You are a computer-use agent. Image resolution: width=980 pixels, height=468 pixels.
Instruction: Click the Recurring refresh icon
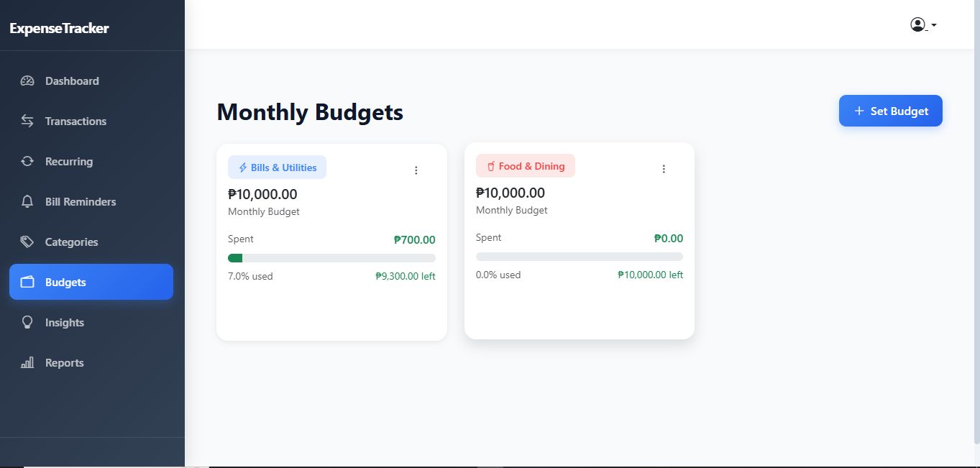pos(27,162)
